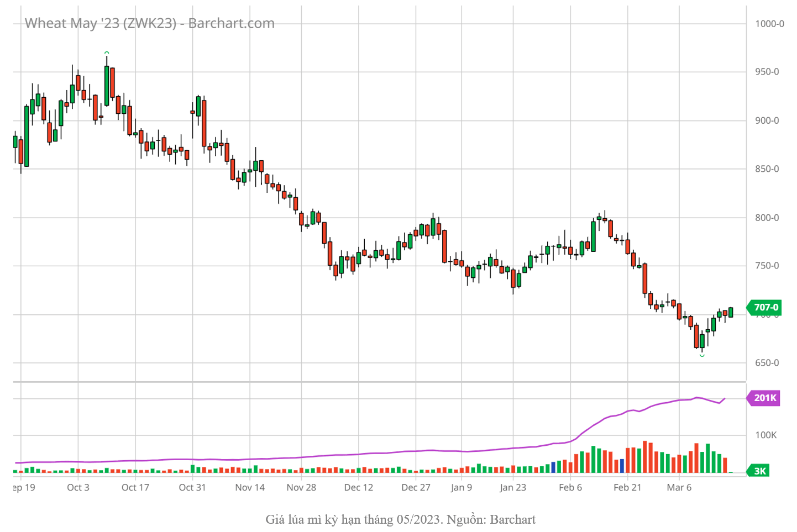Click the green 707-0 last price tag
797x532 pixels.
764,307
